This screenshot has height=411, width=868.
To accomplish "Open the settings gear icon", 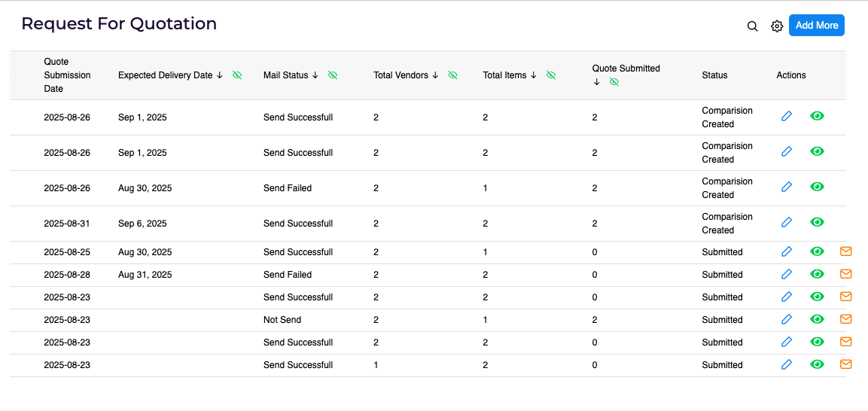I will tap(777, 26).
